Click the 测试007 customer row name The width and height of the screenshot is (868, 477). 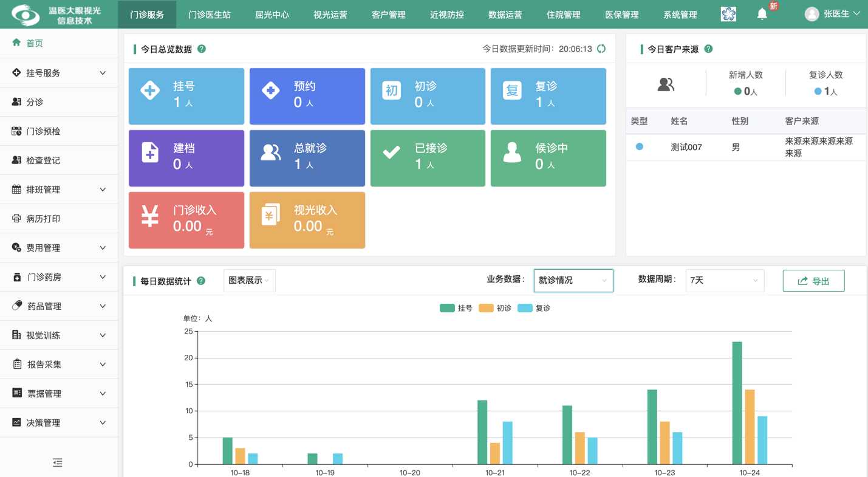click(x=686, y=148)
